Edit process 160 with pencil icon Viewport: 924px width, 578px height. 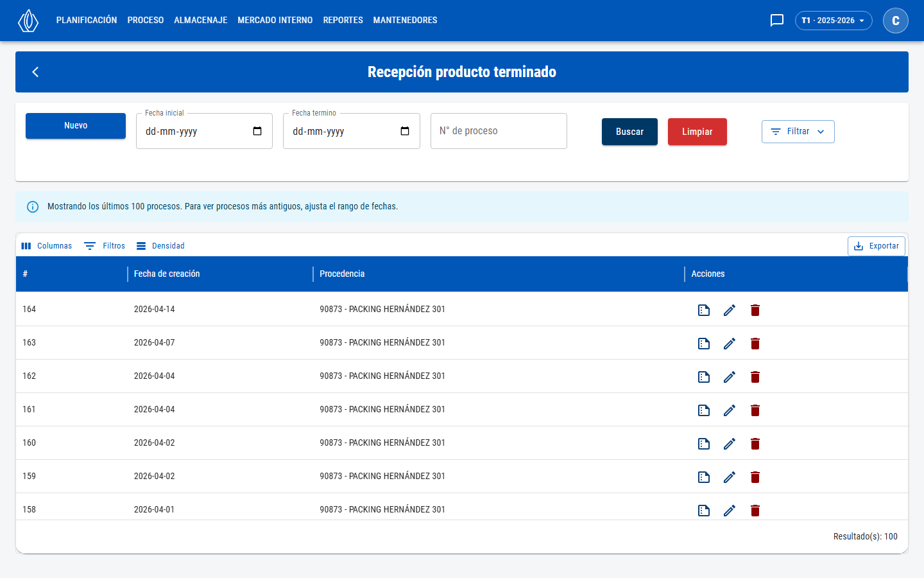click(730, 444)
